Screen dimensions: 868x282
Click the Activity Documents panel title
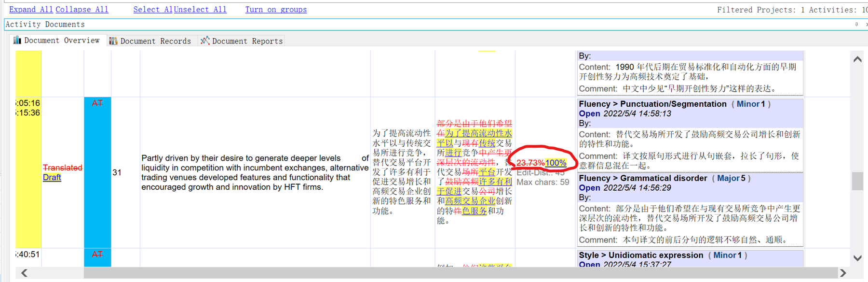45,24
